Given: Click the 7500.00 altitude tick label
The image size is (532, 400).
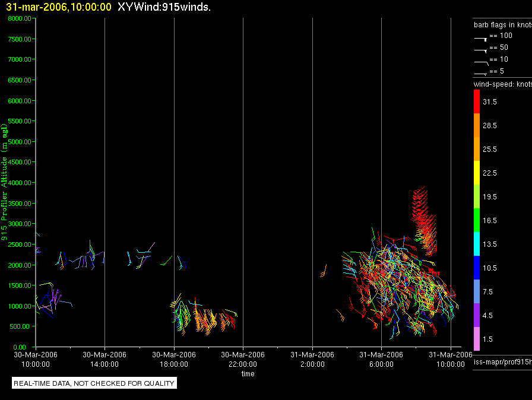Looking at the screenshot, I should point(20,39).
